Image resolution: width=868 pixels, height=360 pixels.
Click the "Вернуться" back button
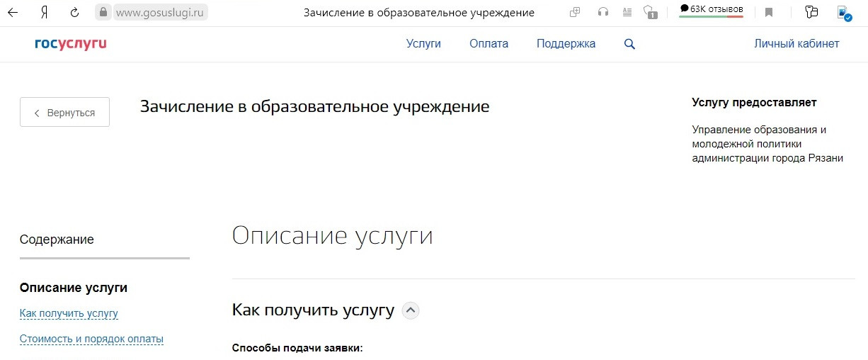[64, 112]
